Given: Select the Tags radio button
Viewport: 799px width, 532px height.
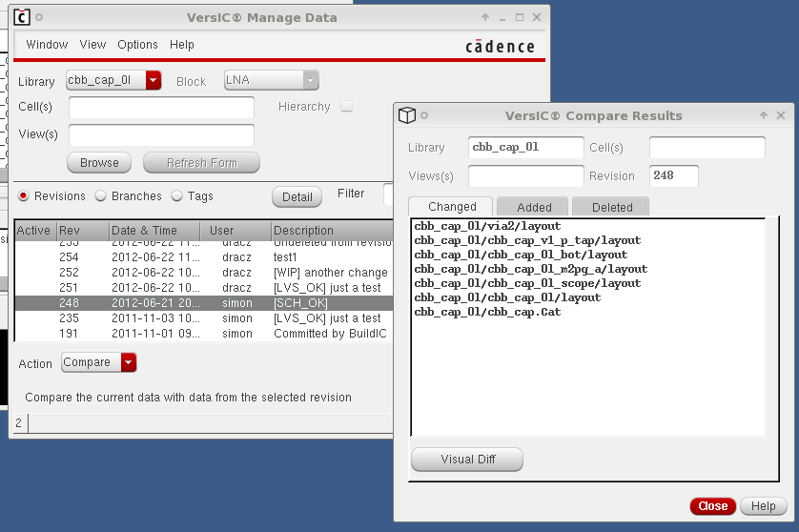Looking at the screenshot, I should click(x=177, y=196).
